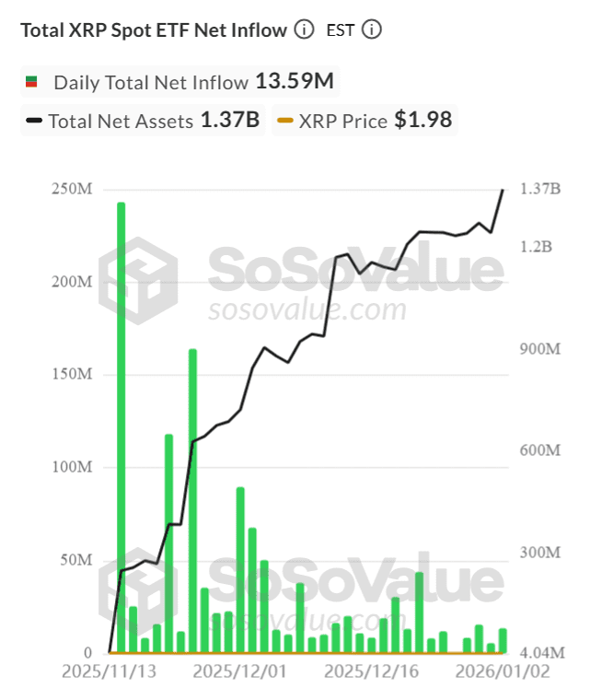Click info icon next to EST label
This screenshot has width=602, height=700.
(x=372, y=30)
